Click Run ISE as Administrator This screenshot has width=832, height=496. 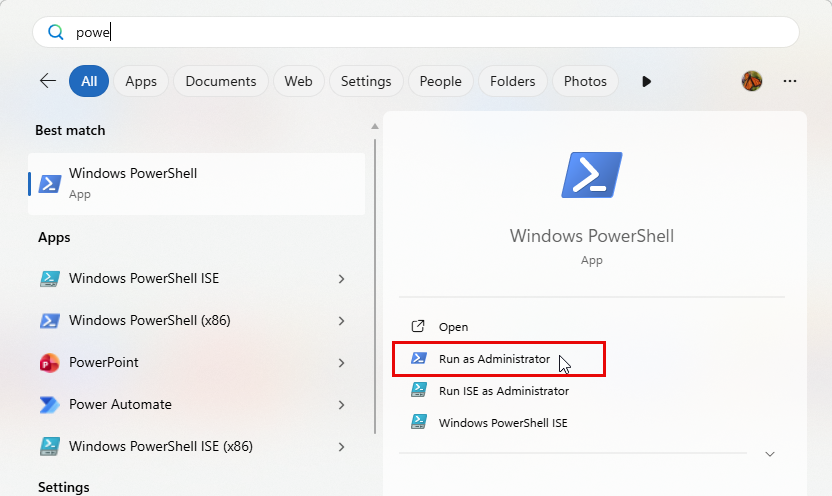click(504, 391)
